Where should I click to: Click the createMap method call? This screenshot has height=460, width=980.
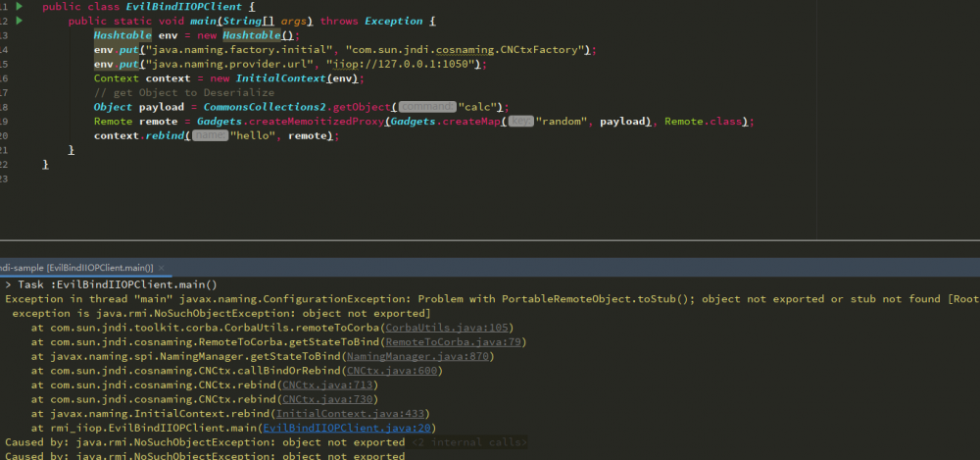pyautogui.click(x=470, y=122)
